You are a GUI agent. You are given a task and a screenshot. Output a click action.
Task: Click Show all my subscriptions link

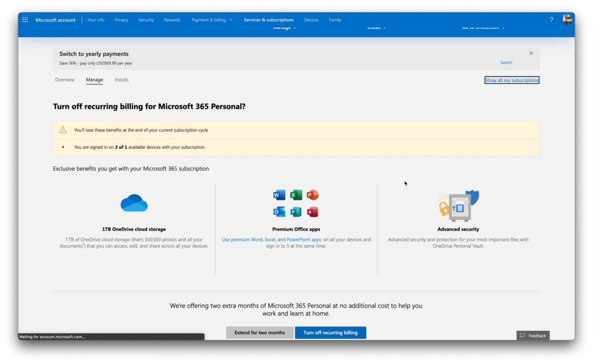[512, 80]
